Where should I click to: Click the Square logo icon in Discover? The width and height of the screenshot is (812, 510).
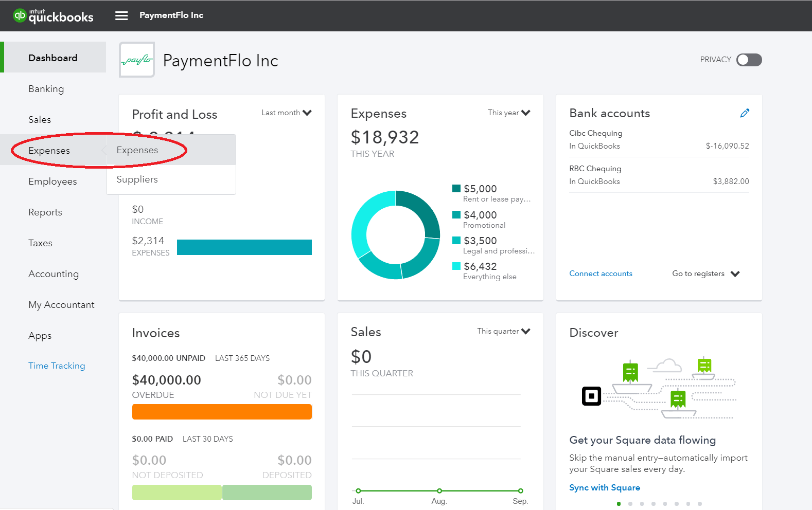pos(591,396)
